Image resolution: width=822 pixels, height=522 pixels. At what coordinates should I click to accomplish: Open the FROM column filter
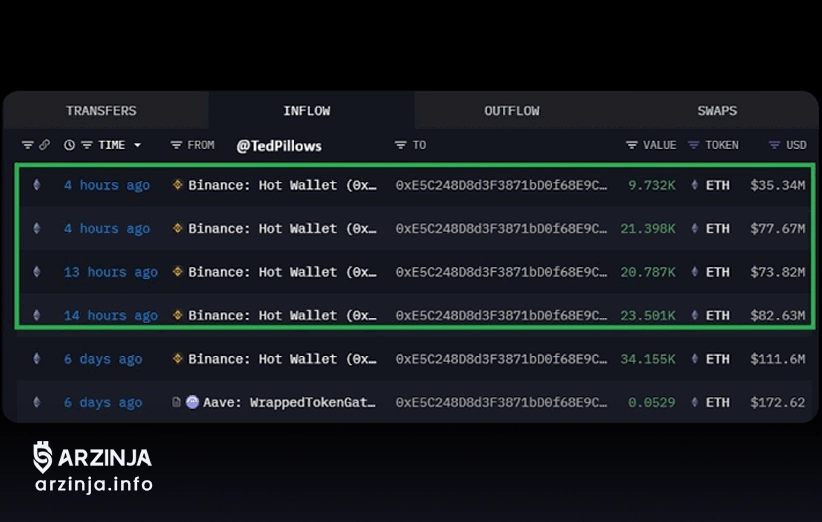[x=176, y=145]
